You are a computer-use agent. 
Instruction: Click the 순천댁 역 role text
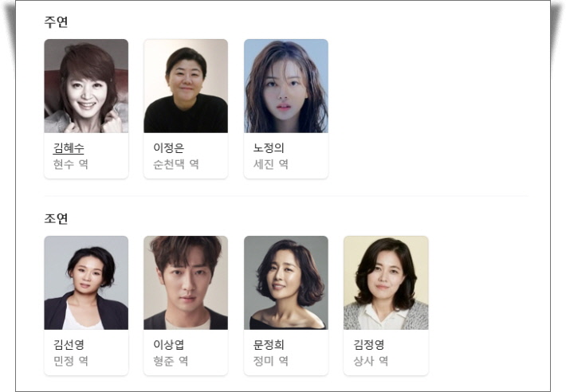pyautogui.click(x=176, y=164)
